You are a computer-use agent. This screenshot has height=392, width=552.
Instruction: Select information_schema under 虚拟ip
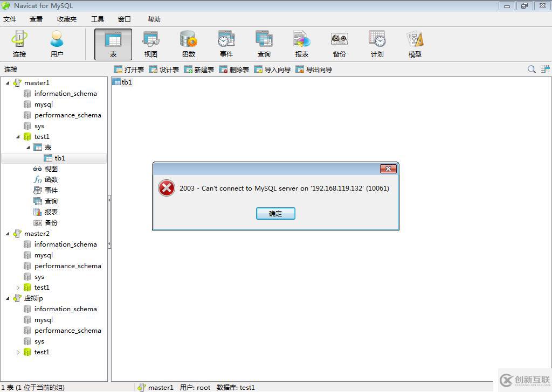(x=65, y=309)
